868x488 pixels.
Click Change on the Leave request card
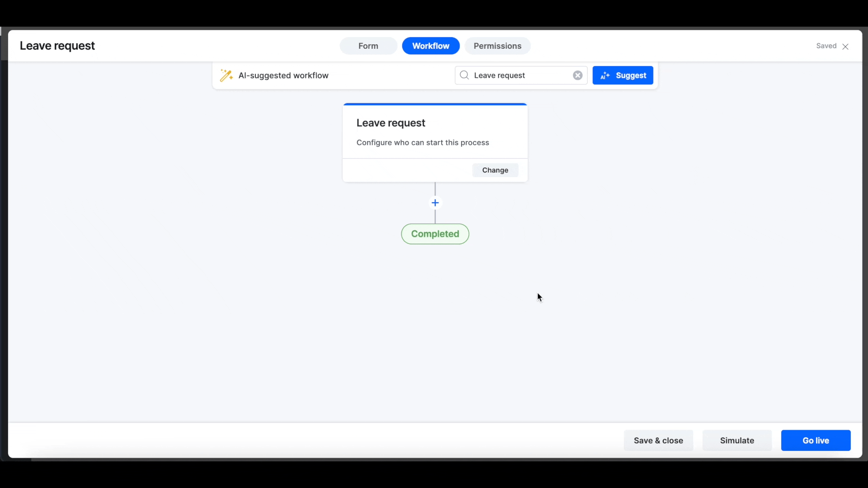pos(495,170)
